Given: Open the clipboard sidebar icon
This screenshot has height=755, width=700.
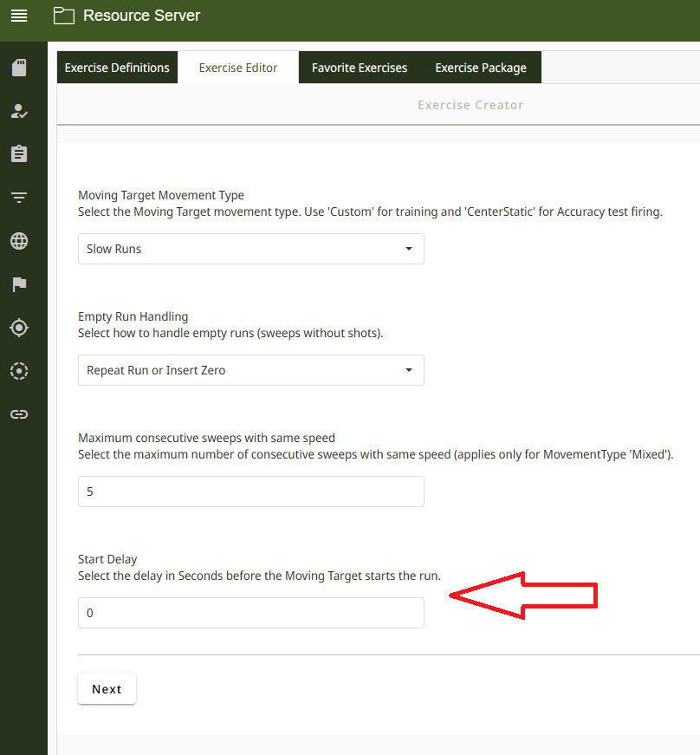Looking at the screenshot, I should (x=19, y=154).
